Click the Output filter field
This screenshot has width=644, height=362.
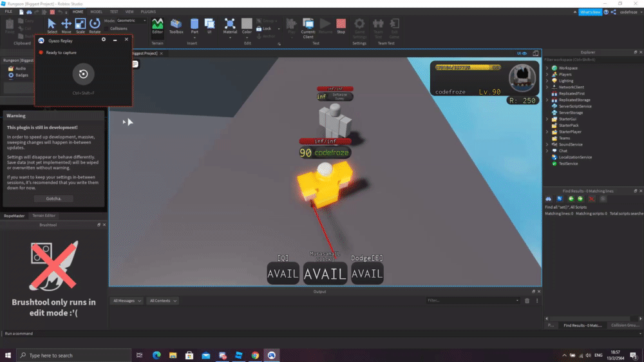[x=473, y=301]
